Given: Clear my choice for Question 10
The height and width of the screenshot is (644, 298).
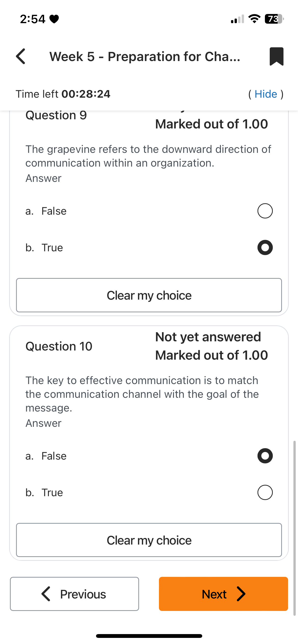Looking at the screenshot, I should [149, 540].
